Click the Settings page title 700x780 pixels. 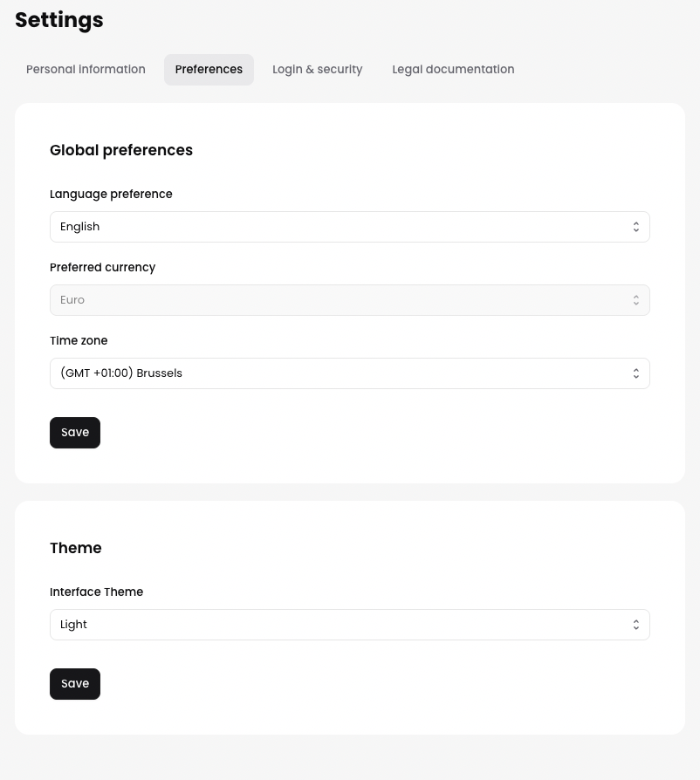click(x=59, y=20)
